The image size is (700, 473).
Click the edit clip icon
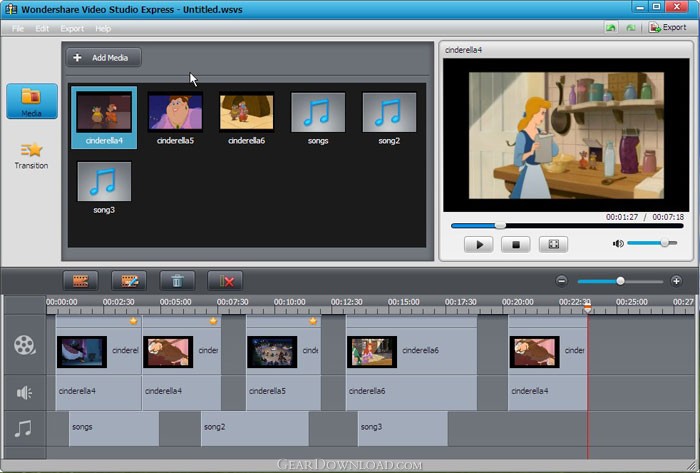129,281
